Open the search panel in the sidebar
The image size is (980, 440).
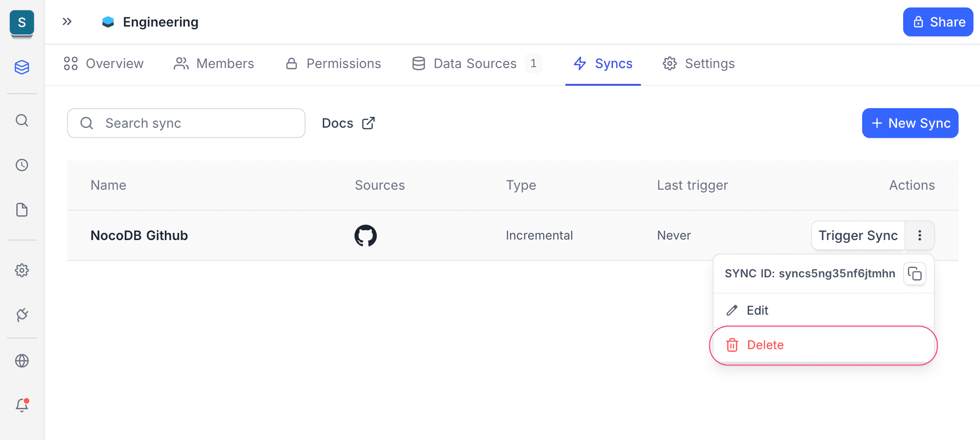click(x=22, y=120)
